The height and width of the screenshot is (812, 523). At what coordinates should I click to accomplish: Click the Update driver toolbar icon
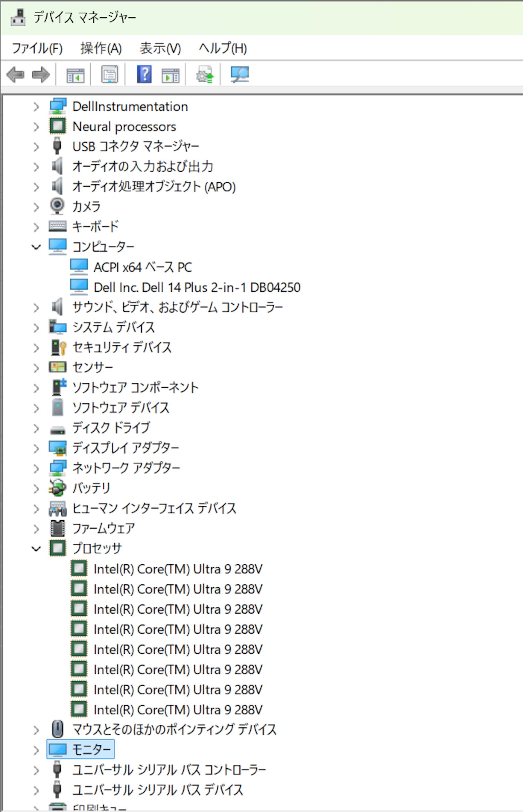tap(205, 74)
